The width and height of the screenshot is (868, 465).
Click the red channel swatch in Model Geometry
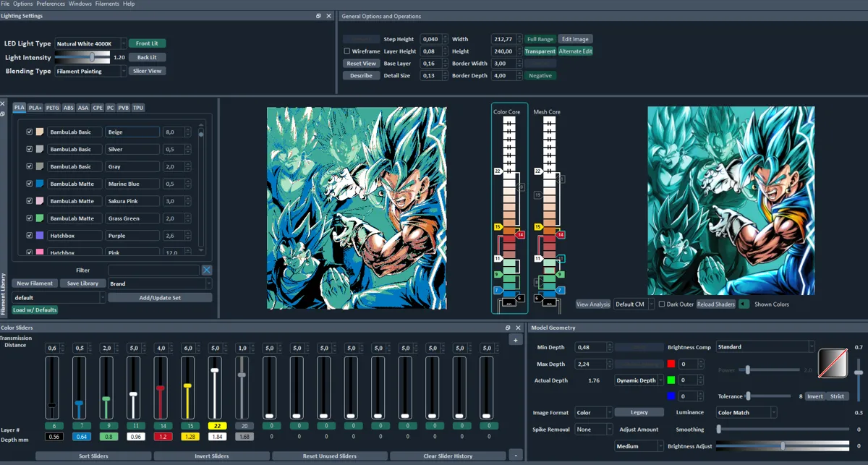point(671,364)
